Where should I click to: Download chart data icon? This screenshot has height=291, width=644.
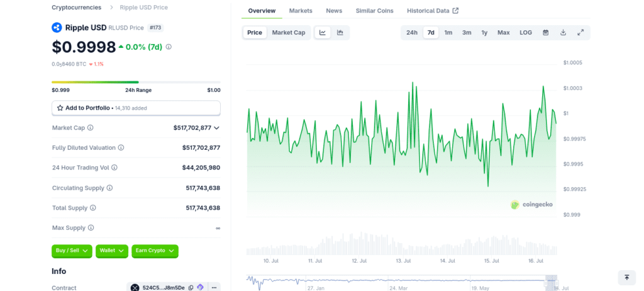pos(563,33)
